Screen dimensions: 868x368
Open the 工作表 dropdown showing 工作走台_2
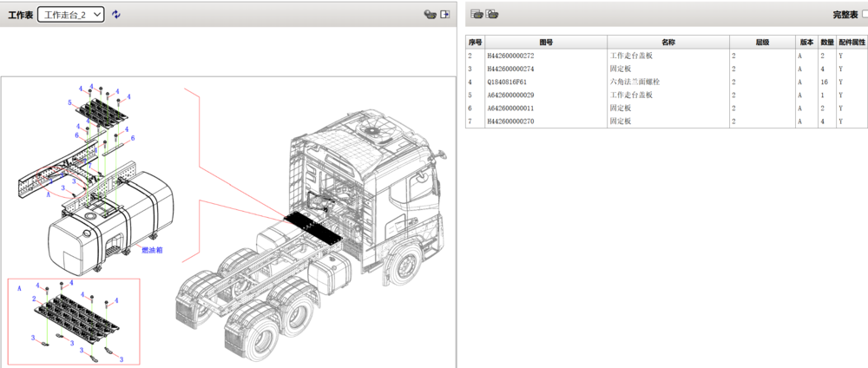(x=70, y=14)
